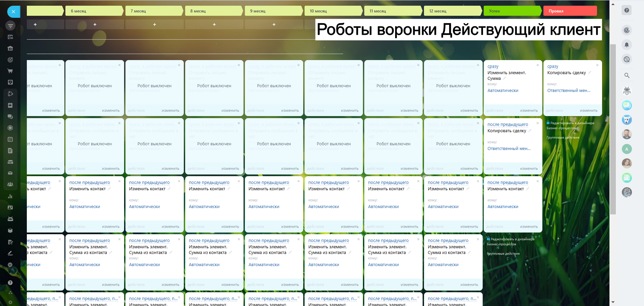Select the Успех stage header
Screen dimensions: 644x306
[x=512, y=11]
